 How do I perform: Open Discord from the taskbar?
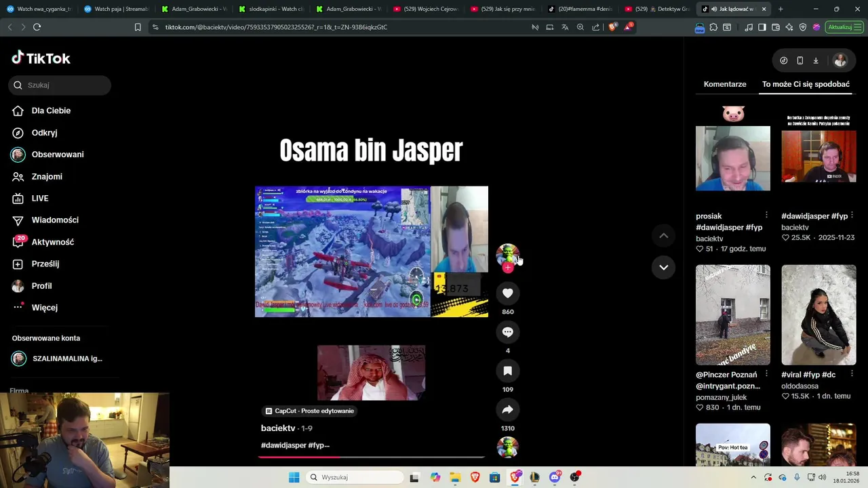click(x=555, y=477)
